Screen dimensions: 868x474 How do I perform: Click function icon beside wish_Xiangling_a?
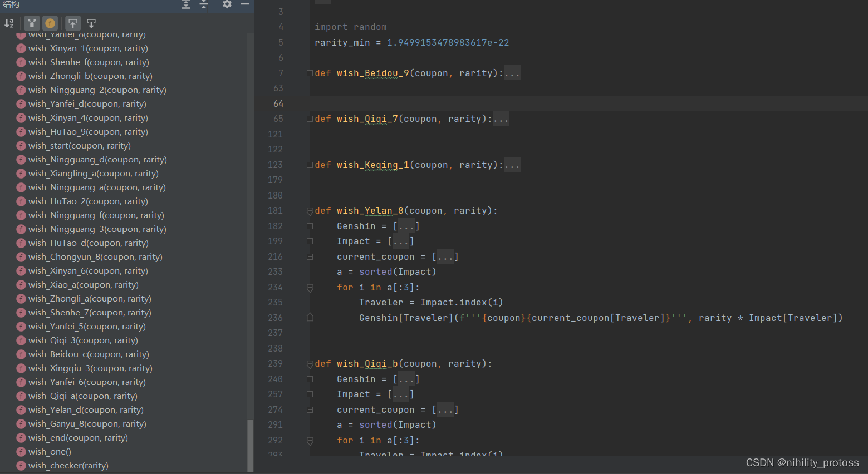(21, 174)
